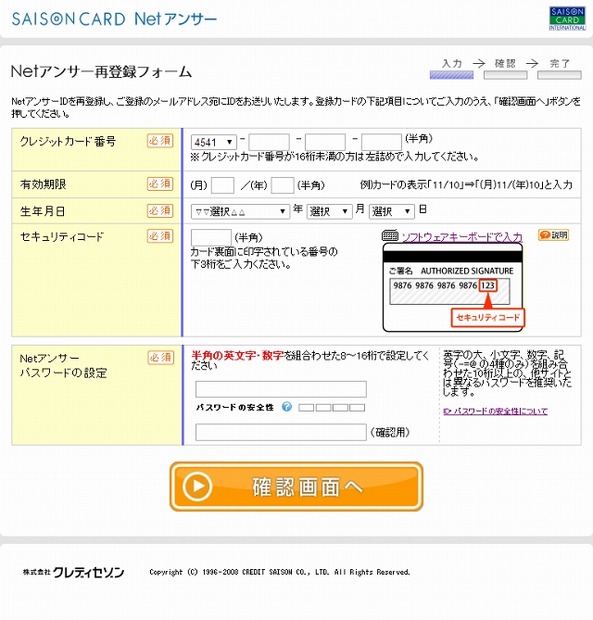Click the play arrow icon on 確認画面へ button
Image resolution: width=593 pixels, height=620 pixels.
[x=197, y=486]
